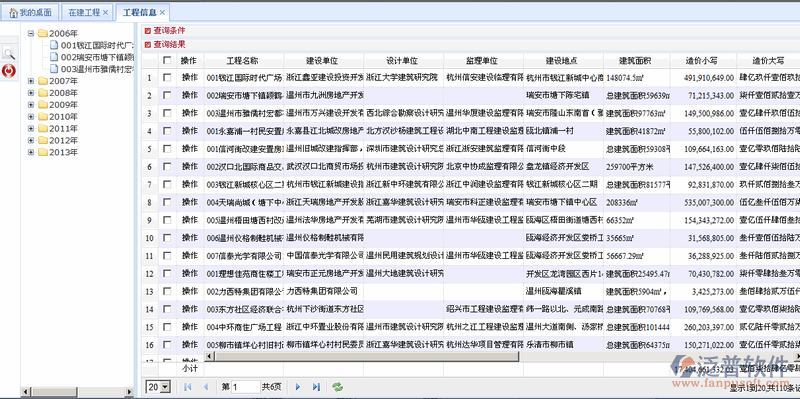Tick the checkbox for row 8
The height and width of the screenshot is (399, 800).
(x=167, y=202)
